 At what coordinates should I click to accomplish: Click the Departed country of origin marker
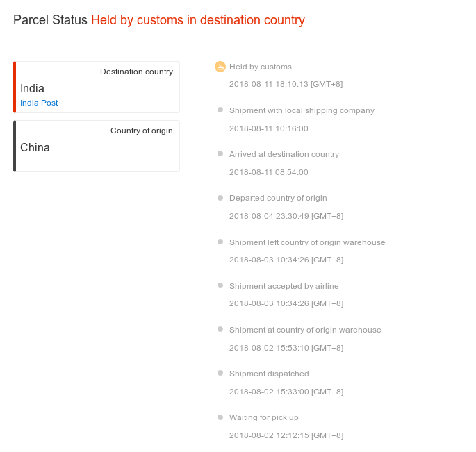click(220, 198)
